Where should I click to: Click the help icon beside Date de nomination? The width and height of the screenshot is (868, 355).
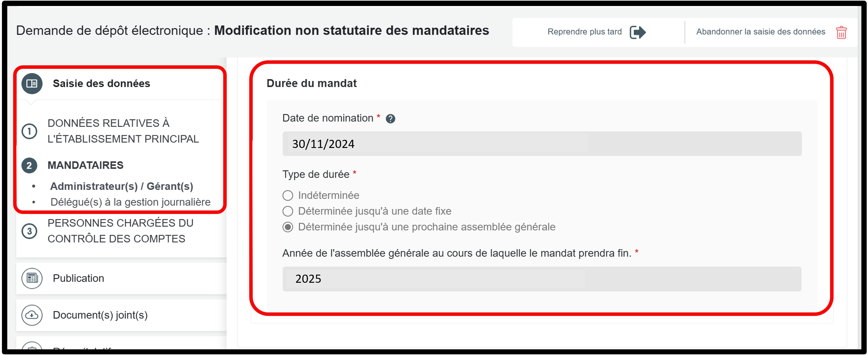(x=390, y=119)
